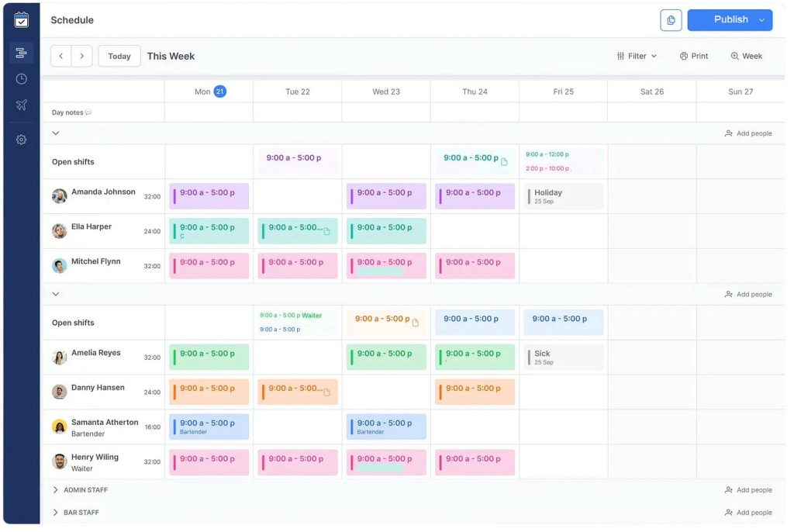Open Ella Harper's Tuesday shift

tap(298, 230)
